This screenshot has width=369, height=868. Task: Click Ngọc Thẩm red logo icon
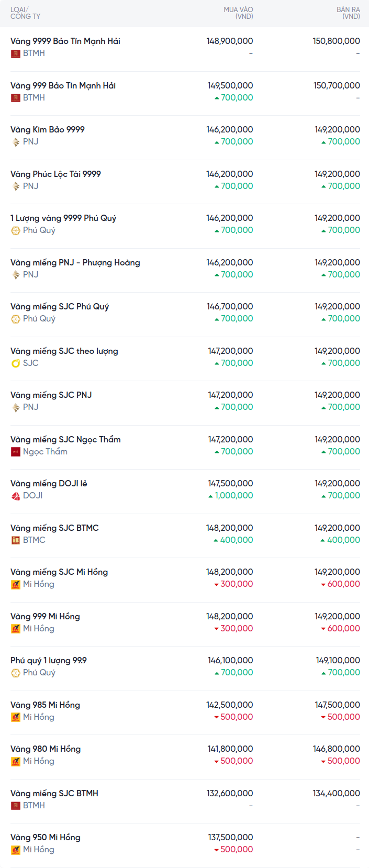(16, 452)
